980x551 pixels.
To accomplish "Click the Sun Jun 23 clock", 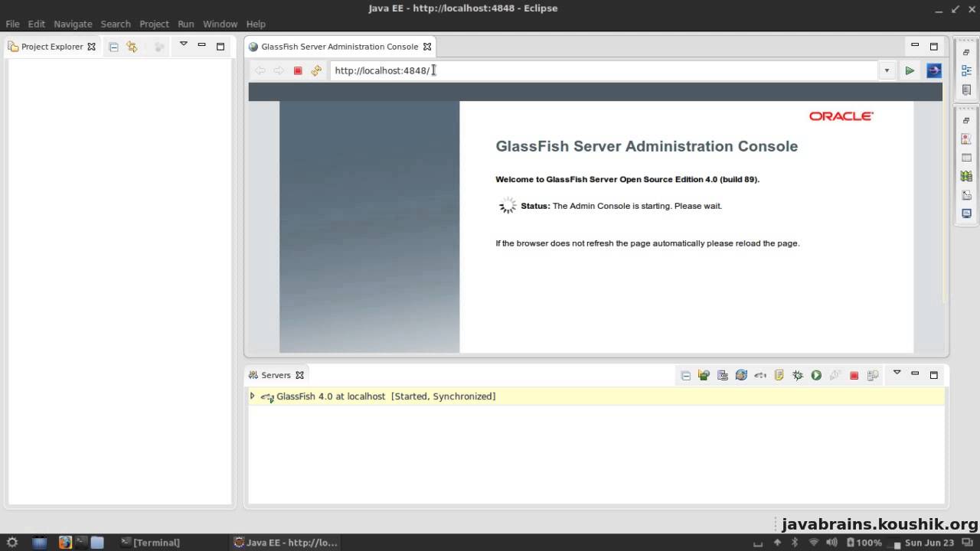I will 929,543.
